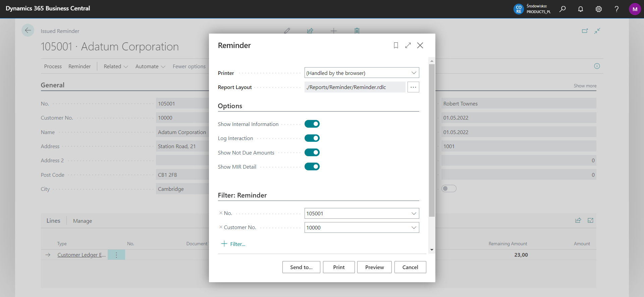Remove the No. filter with its X

221,213
